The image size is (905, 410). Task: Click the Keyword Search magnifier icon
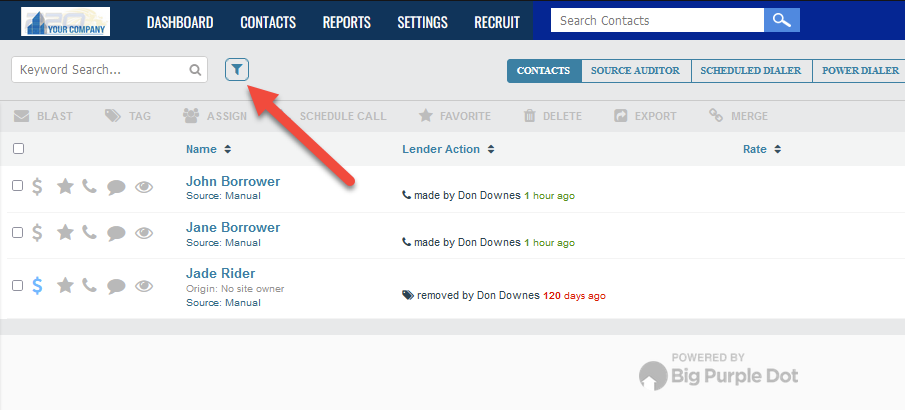click(195, 70)
